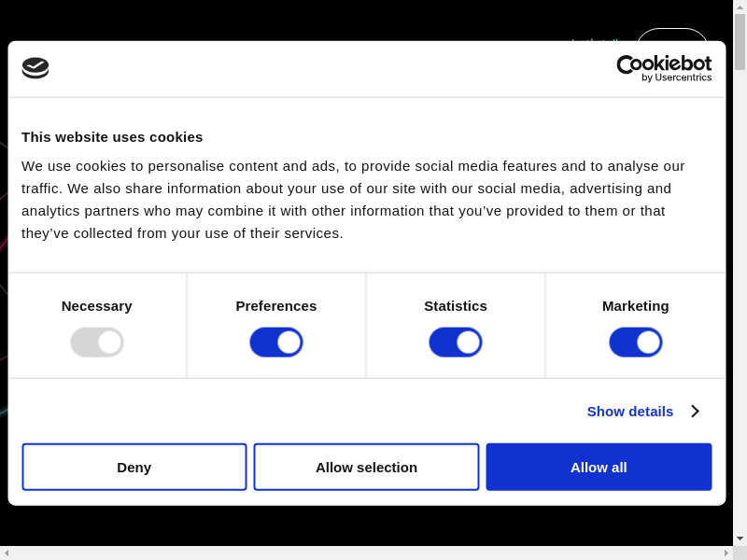Turn off the Statistics cookies toggle
Viewport: 747px width, 560px height.
[456, 343]
